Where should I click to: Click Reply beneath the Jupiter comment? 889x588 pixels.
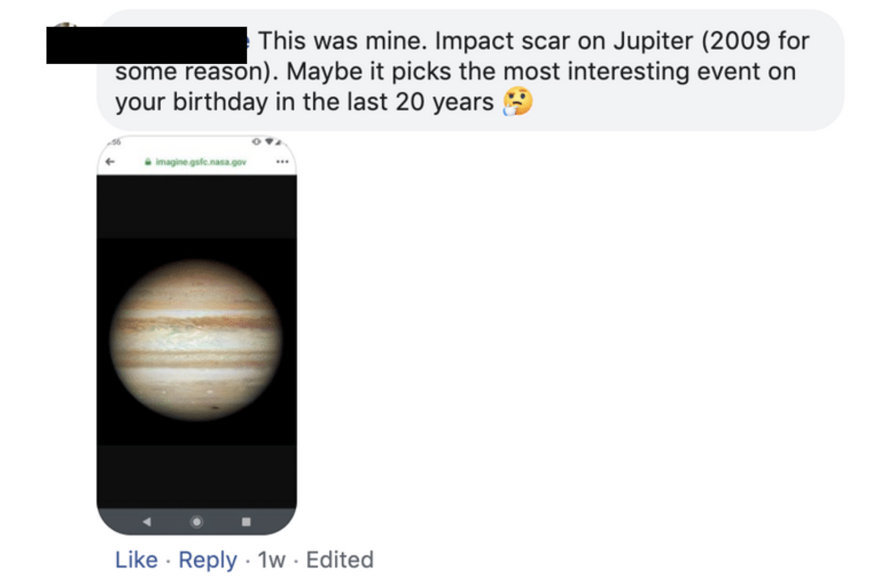pos(207,560)
